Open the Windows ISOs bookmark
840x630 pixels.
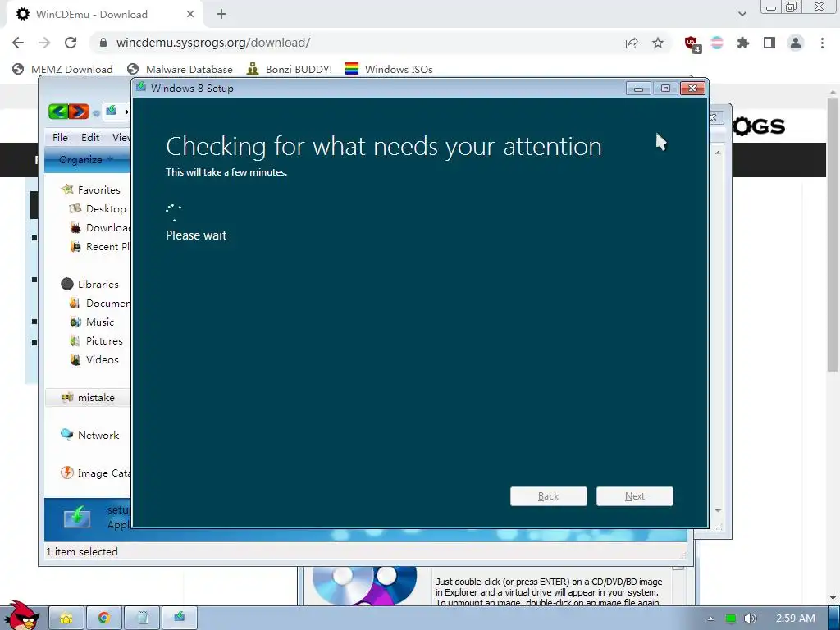[389, 69]
